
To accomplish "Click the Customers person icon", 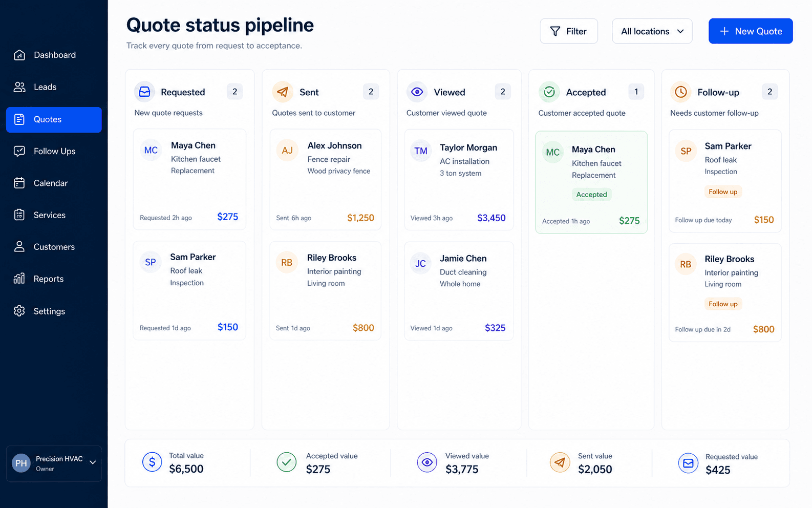I will 19,247.
